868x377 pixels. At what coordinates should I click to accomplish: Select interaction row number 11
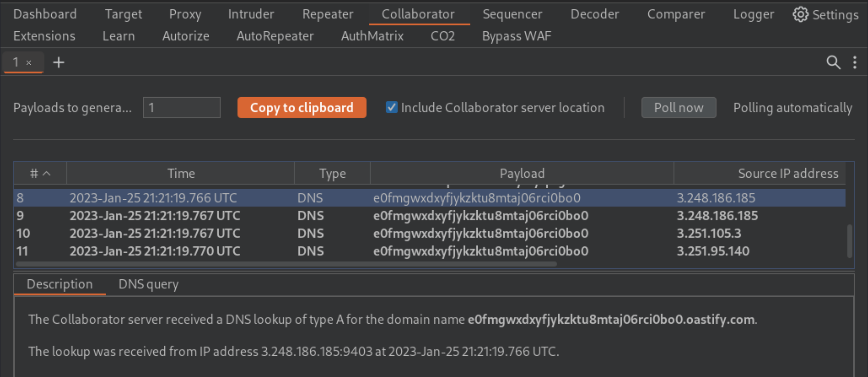point(429,251)
